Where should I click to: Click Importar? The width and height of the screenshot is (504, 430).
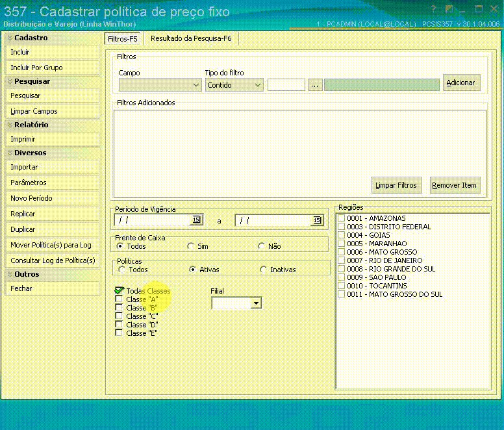coord(53,167)
